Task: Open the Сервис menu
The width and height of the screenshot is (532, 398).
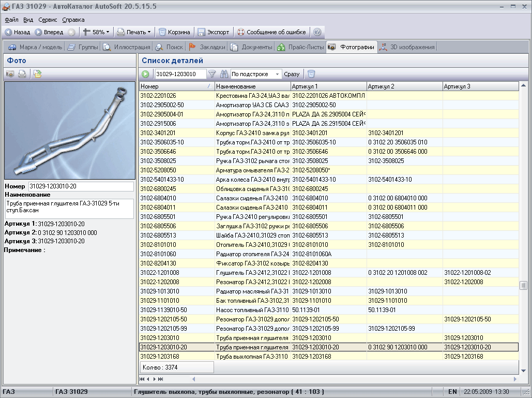Action: pos(48,20)
